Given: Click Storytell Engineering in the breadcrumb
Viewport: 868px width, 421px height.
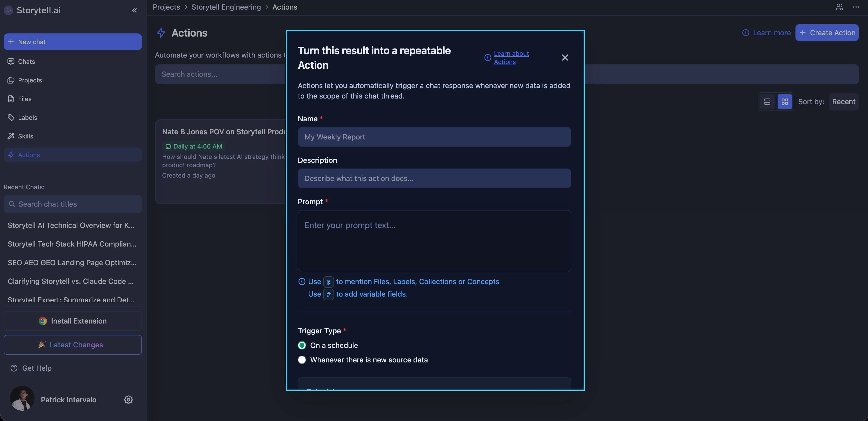Looking at the screenshot, I should pos(226,7).
